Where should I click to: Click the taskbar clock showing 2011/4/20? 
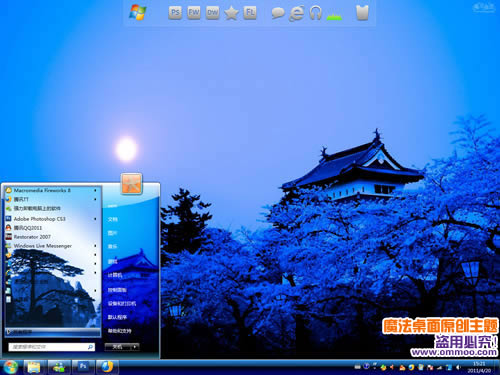point(479,367)
